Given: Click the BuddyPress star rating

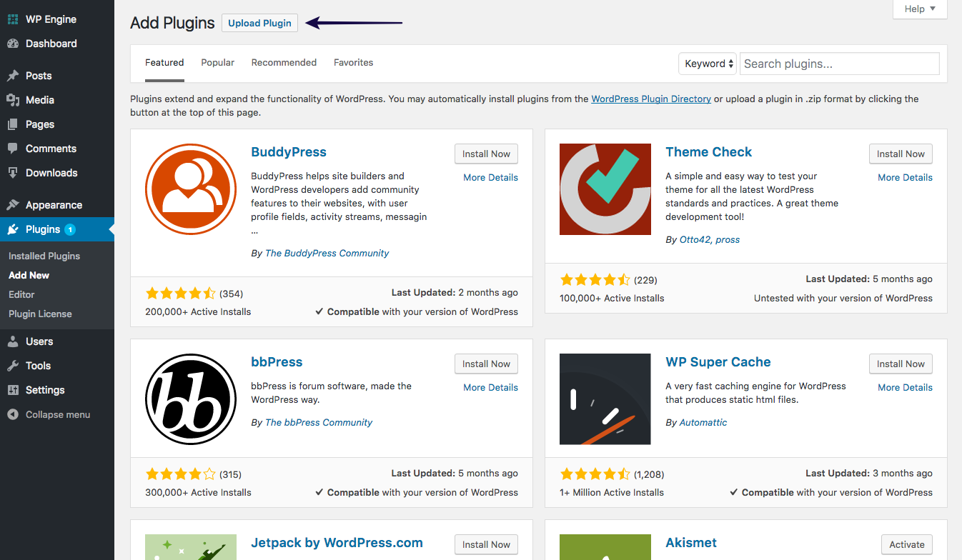Looking at the screenshot, I should (180, 293).
